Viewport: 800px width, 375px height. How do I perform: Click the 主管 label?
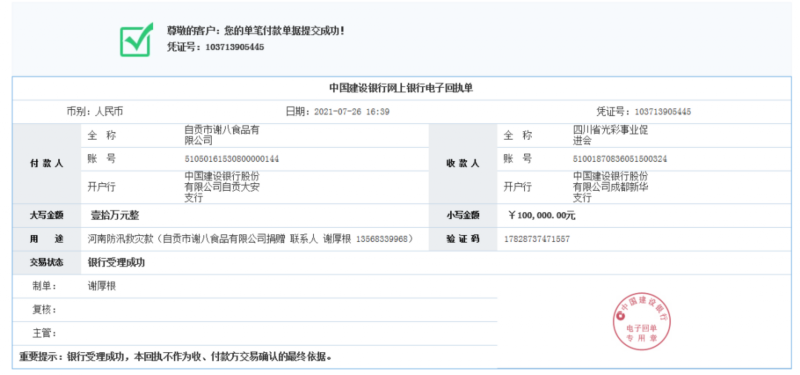click(44, 334)
